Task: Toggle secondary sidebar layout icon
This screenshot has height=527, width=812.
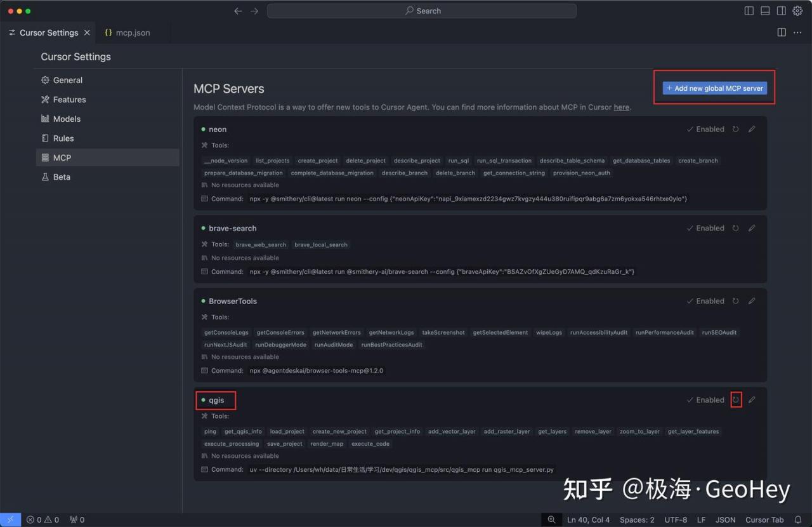Action: coord(782,11)
